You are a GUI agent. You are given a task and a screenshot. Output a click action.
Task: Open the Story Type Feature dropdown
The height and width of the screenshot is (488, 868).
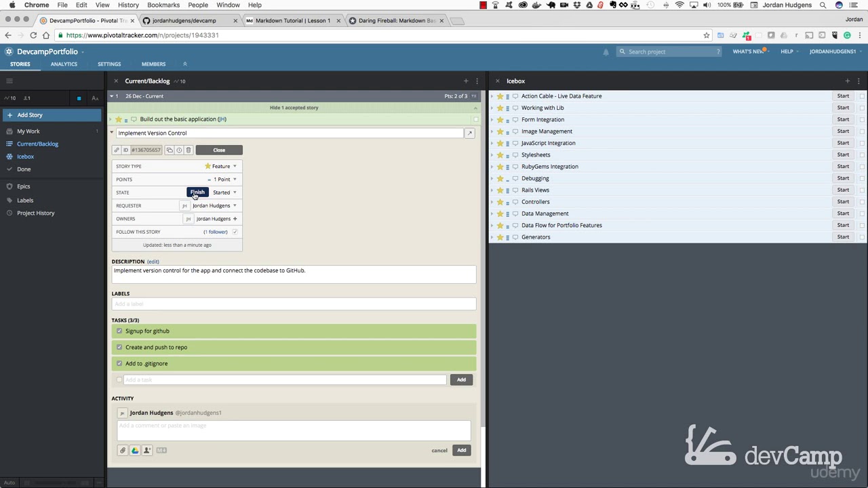(221, 166)
